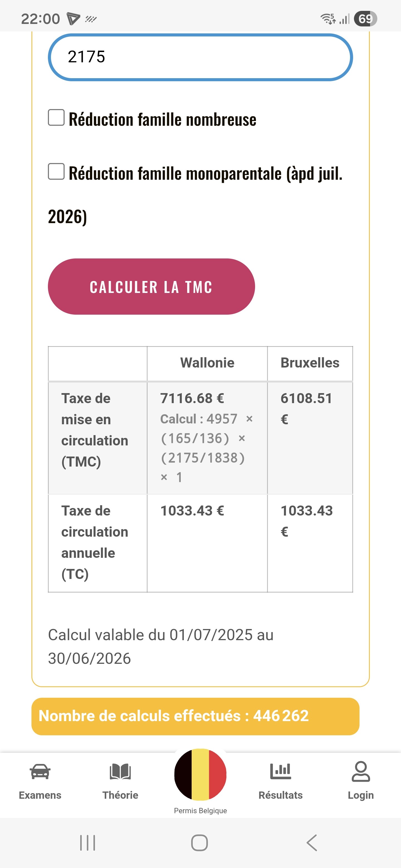Tap the Wi-Fi signal status icon
401x868 pixels.
click(x=328, y=19)
